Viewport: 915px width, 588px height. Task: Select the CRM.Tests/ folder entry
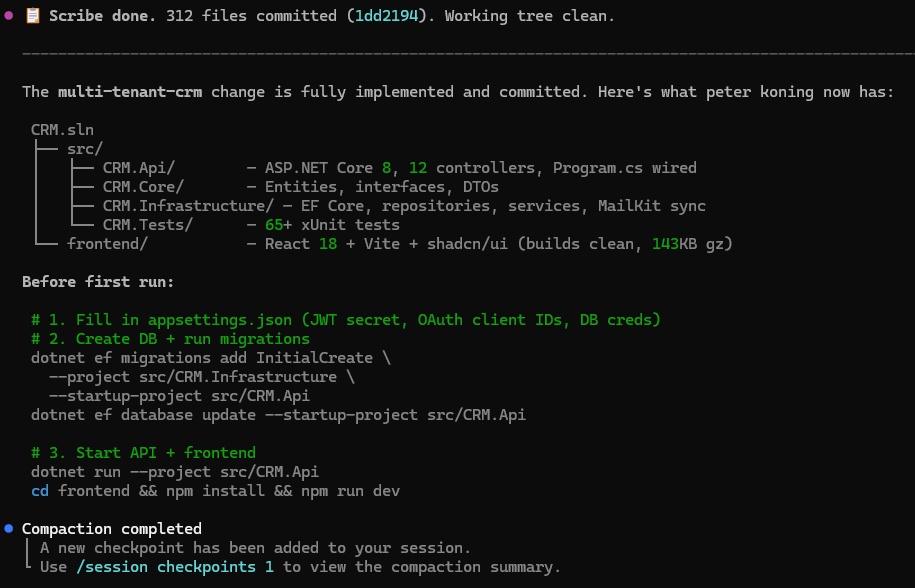[147, 225]
